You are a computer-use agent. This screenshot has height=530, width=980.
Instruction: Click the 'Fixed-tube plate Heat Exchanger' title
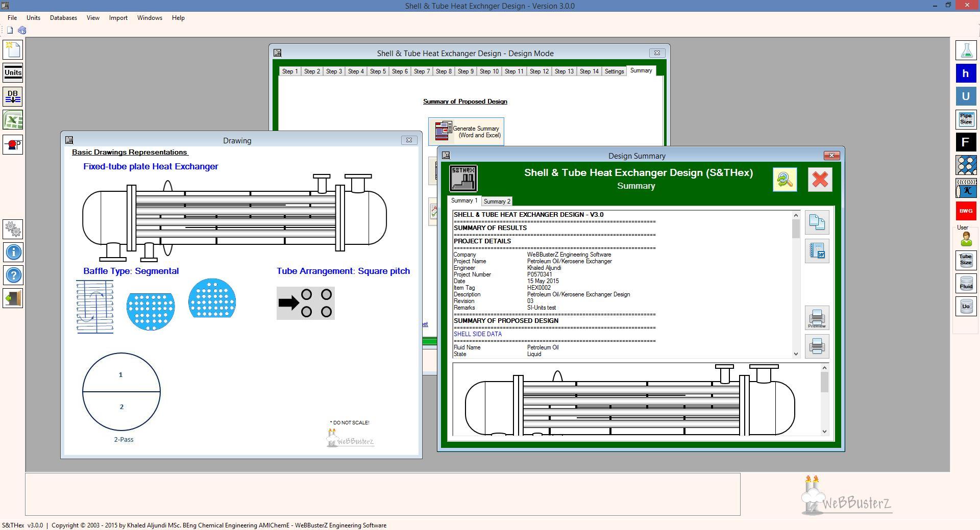(151, 166)
